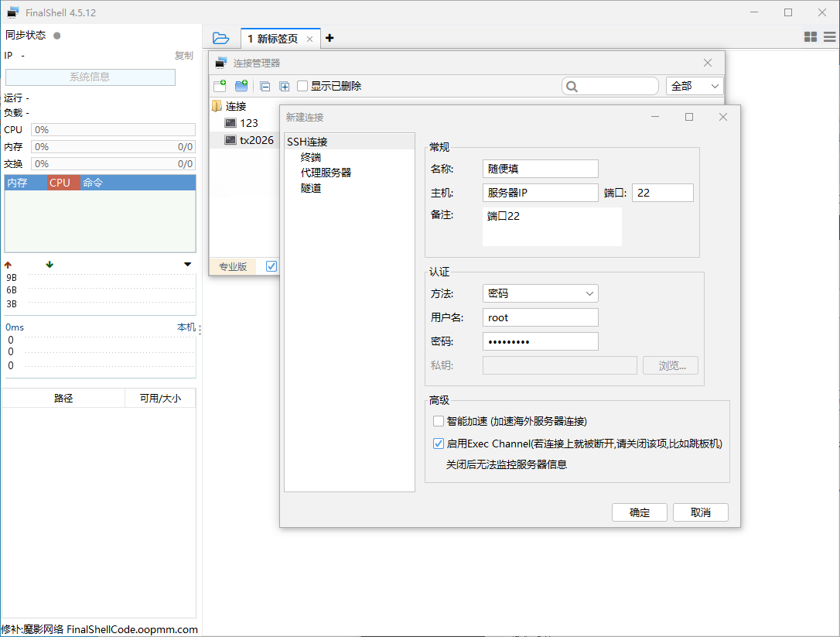This screenshot has width=840, height=637.
Task: Open network interface dropdown triangle
Action: tap(187, 265)
